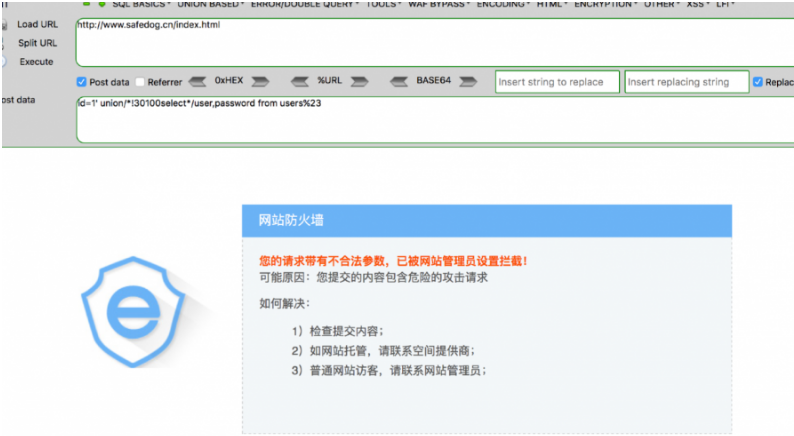The width and height of the screenshot is (794, 436).
Task: Click solution item 1 检查提交内容
Action: click(338, 331)
